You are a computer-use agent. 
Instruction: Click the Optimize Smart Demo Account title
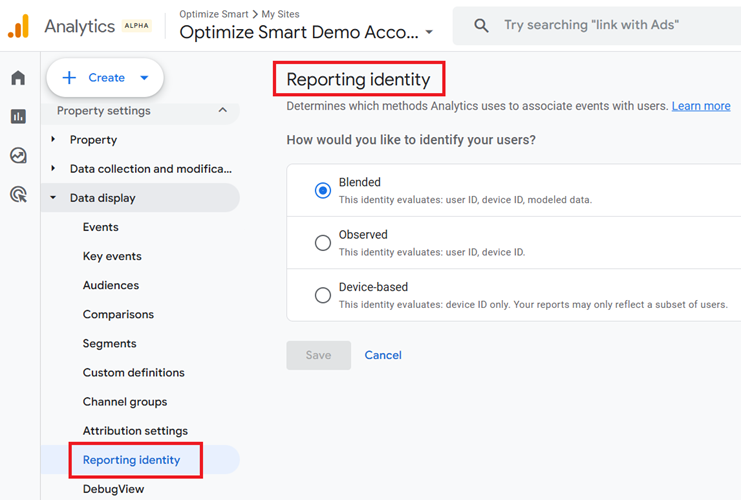pos(299,32)
